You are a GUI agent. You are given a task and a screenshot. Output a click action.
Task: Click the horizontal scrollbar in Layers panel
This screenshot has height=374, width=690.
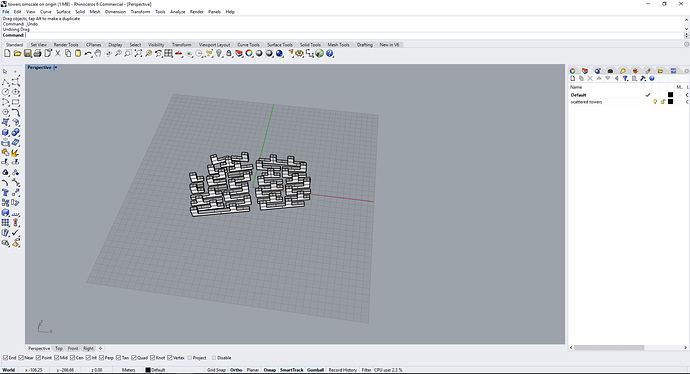(609, 348)
